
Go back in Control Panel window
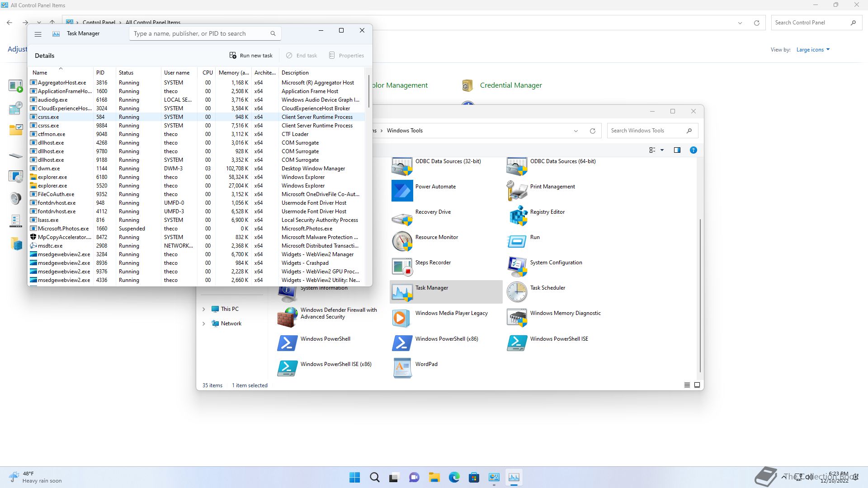click(x=9, y=23)
